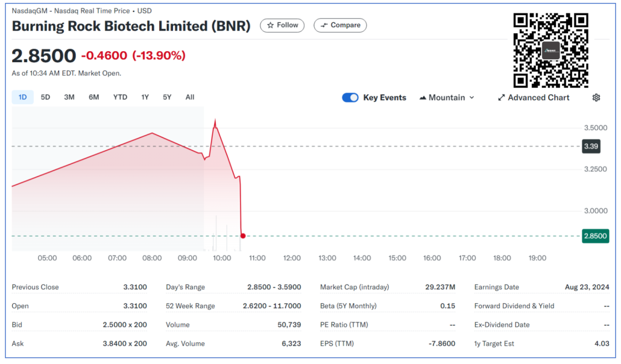
Task: Switch chart to 1Y range
Action: (145, 97)
